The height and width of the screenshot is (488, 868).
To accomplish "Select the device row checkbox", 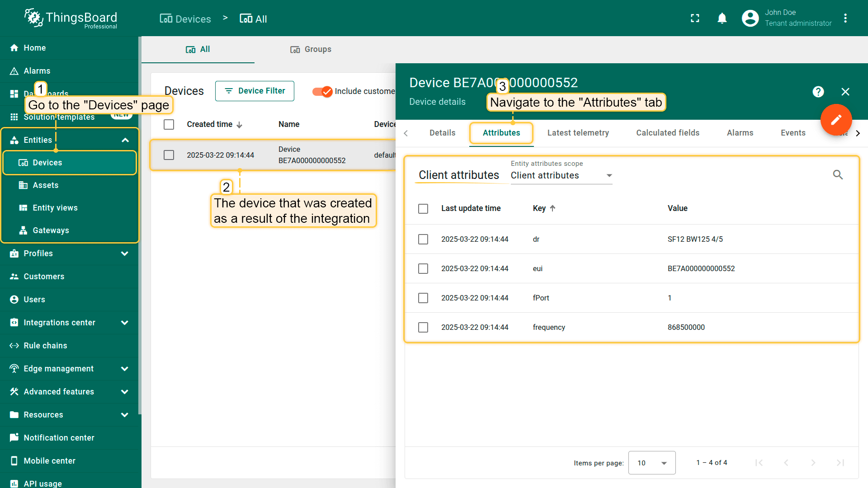I will 169,155.
